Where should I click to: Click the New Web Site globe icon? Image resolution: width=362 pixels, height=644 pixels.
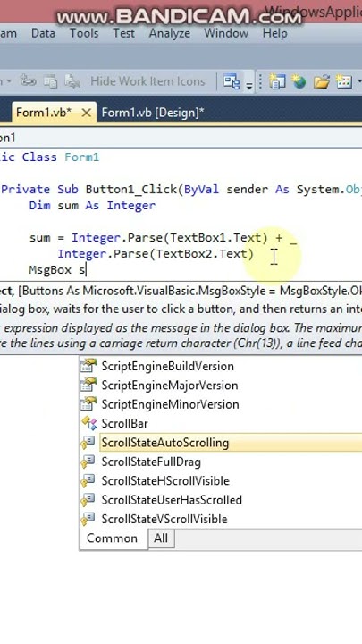point(299,81)
